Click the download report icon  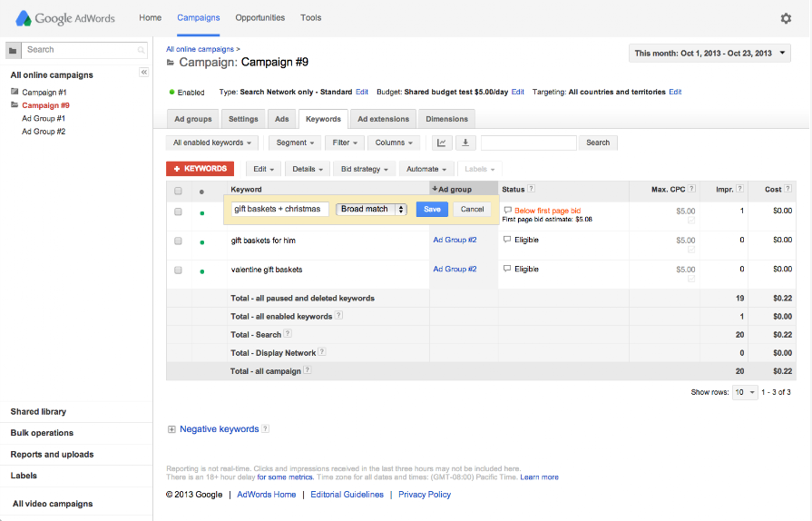coord(465,143)
